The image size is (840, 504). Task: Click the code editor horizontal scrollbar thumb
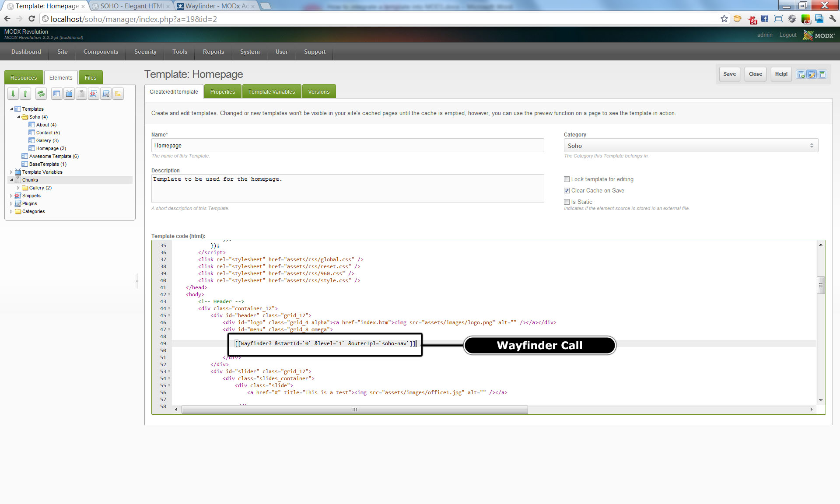coord(354,409)
